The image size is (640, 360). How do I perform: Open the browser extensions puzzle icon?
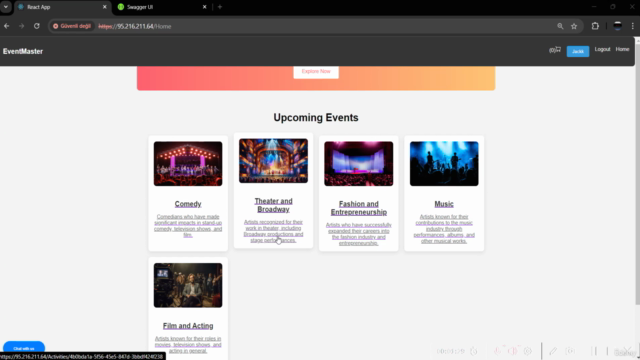point(595,26)
